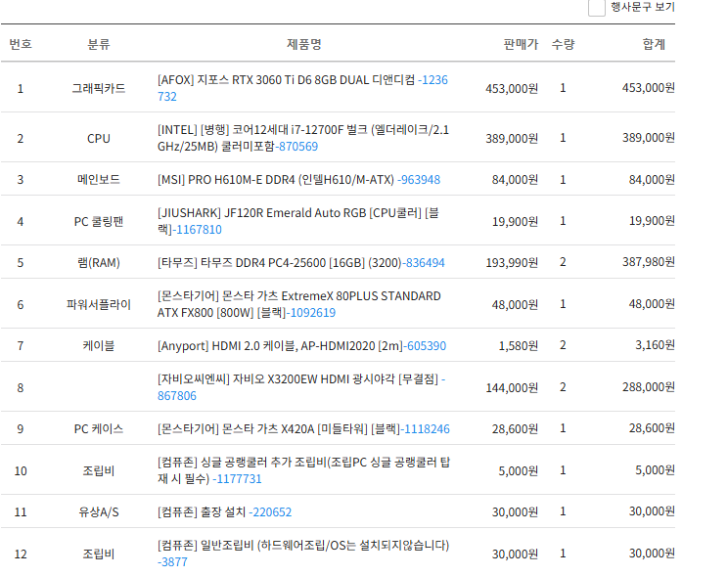
Task: Open the AFOX RTX 3060 Ti product link
Action: tap(302, 88)
